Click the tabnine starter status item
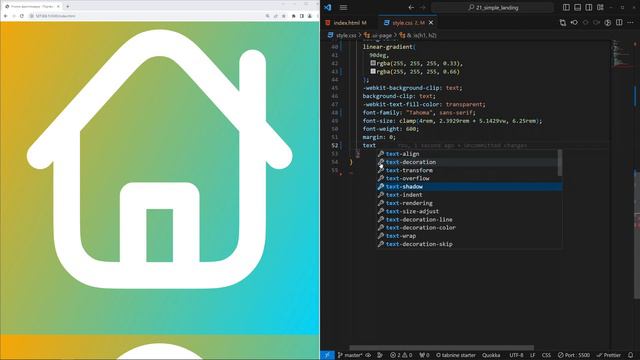 pyautogui.click(x=456, y=355)
